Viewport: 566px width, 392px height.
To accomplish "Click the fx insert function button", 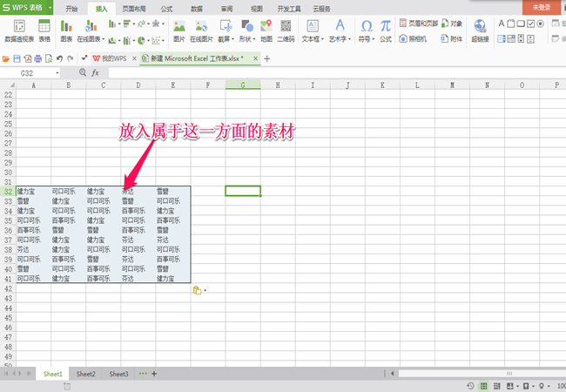I will pyautogui.click(x=95, y=73).
